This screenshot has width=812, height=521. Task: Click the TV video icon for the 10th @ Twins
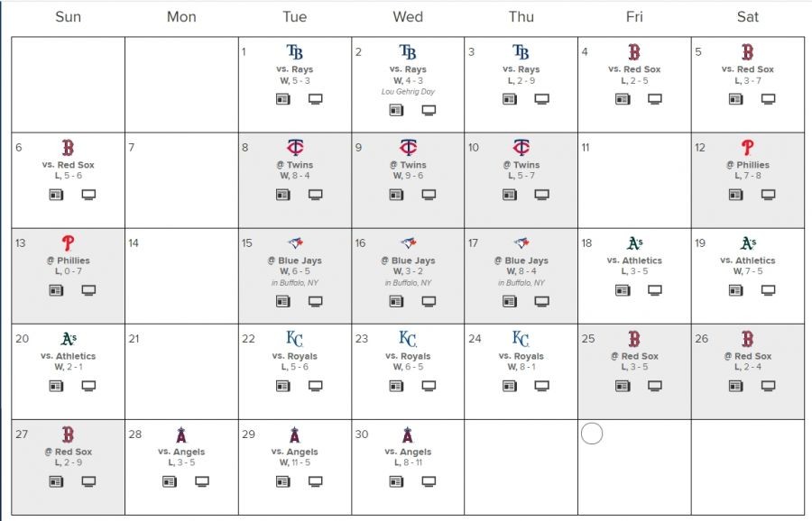pos(542,195)
